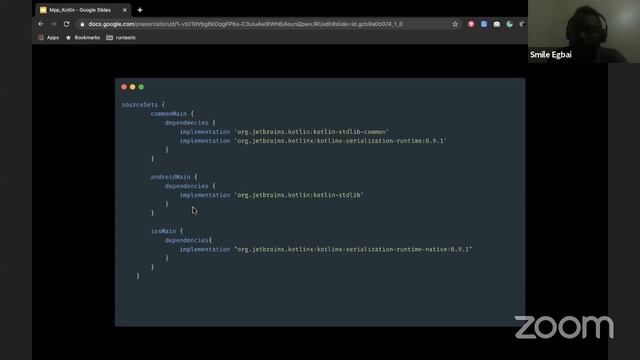The height and width of the screenshot is (360, 640).
Task: Click the red dot on code window
Action: coord(124,87)
